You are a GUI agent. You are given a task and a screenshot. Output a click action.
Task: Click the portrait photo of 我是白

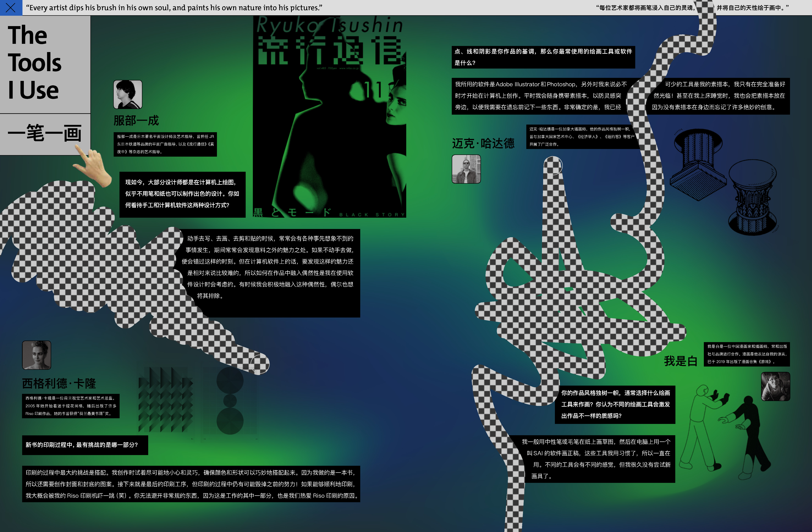pyautogui.click(x=775, y=387)
